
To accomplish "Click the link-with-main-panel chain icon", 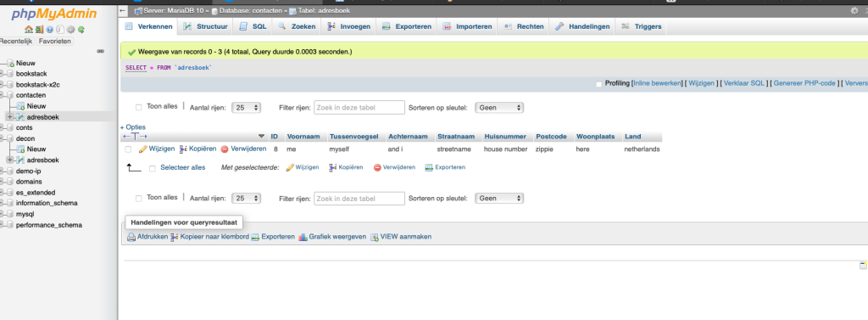I will [100, 51].
